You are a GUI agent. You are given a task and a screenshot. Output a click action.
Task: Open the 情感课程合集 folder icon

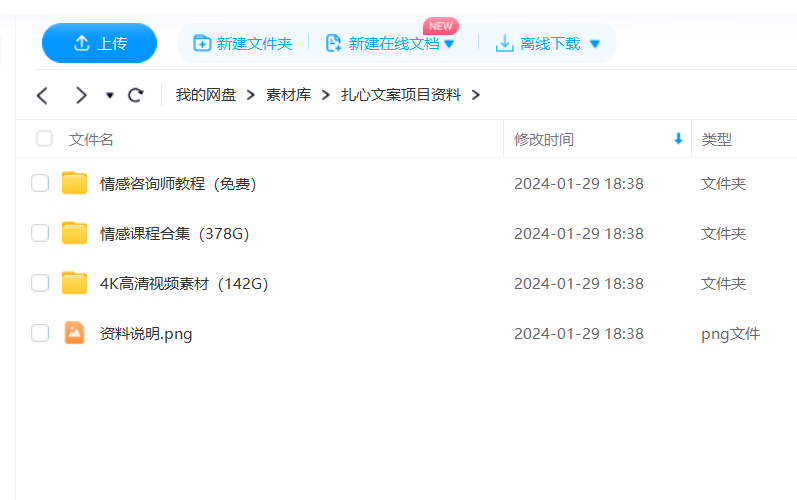coord(74,233)
